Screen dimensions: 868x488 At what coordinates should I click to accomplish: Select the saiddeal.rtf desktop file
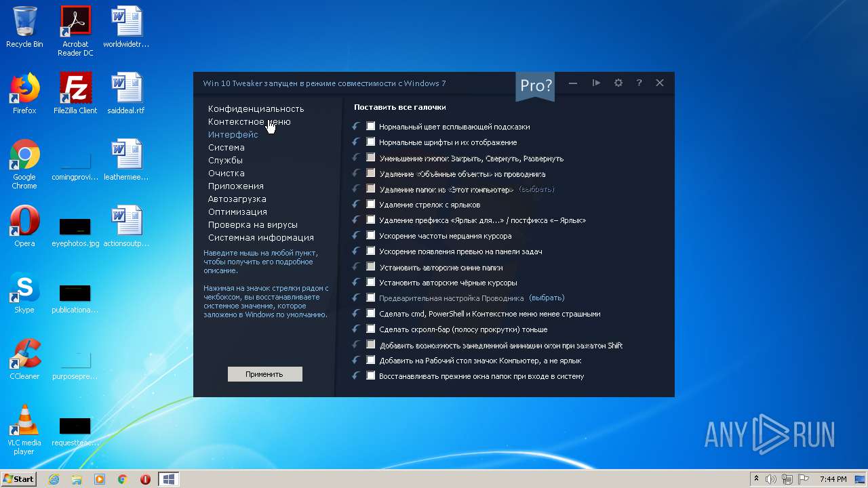[x=126, y=94]
